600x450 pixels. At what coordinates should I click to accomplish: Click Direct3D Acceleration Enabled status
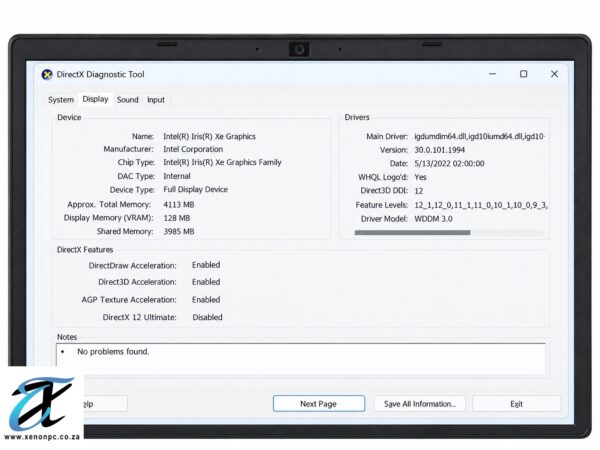(x=206, y=282)
